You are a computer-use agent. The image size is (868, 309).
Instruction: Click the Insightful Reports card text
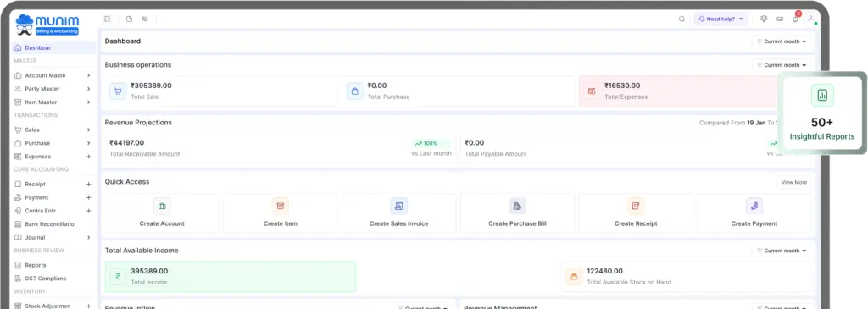[822, 136]
